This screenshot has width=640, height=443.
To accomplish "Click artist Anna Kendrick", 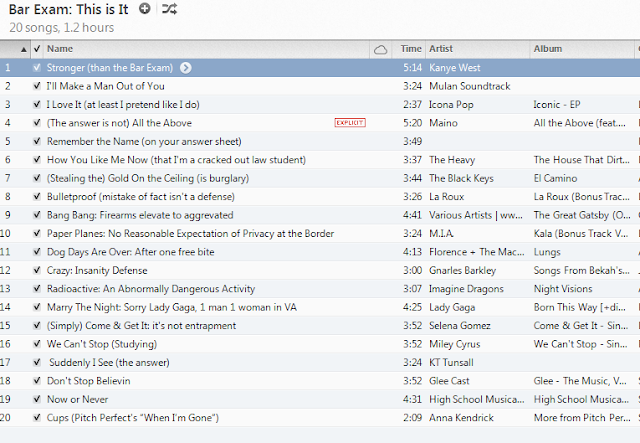I will (461, 418).
